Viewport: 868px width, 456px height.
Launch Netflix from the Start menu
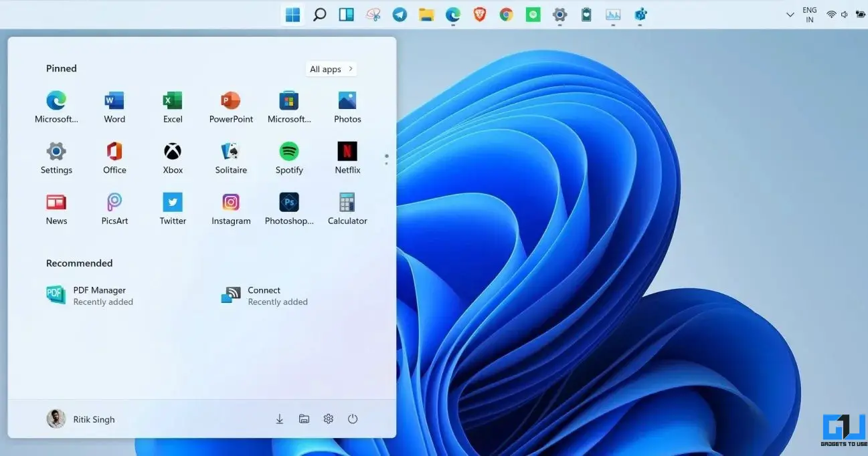click(347, 158)
